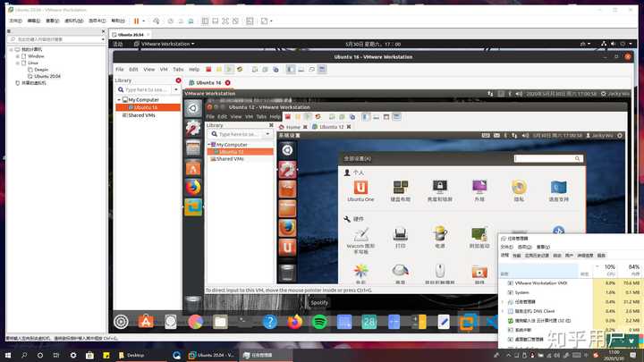This screenshot has height=362, width=644.
Task: Open Firefox in the Ubuntu 16 launcher
Action: [x=193, y=188]
